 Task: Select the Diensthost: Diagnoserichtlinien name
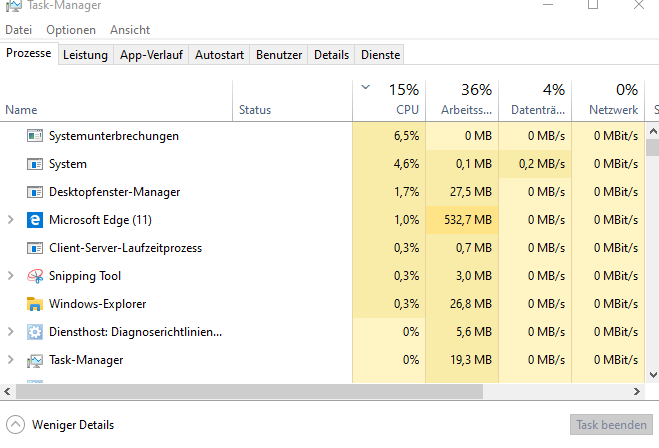point(135,332)
